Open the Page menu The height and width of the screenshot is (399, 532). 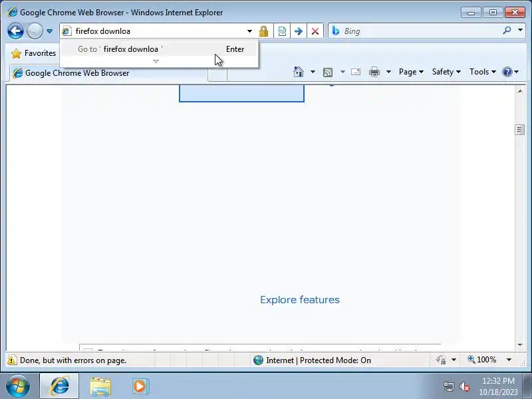pyautogui.click(x=411, y=72)
